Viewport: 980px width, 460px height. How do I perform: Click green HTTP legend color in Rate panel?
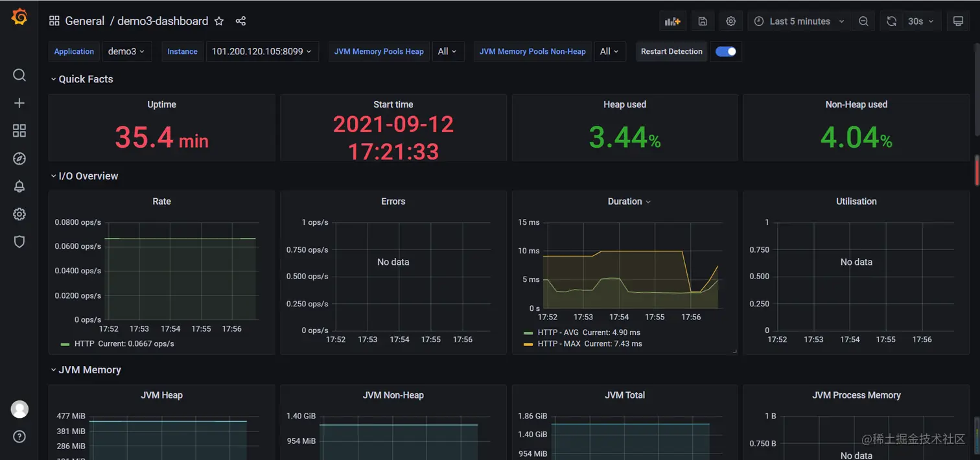click(x=65, y=344)
